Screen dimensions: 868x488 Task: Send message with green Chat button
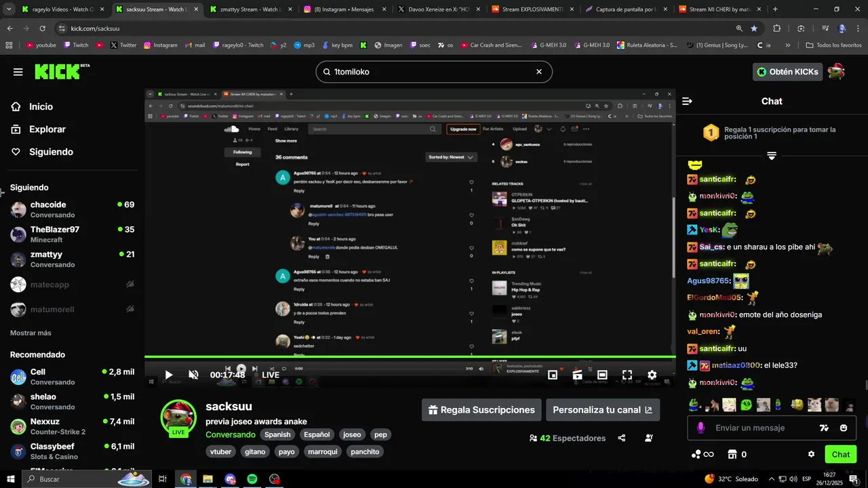[x=841, y=454]
